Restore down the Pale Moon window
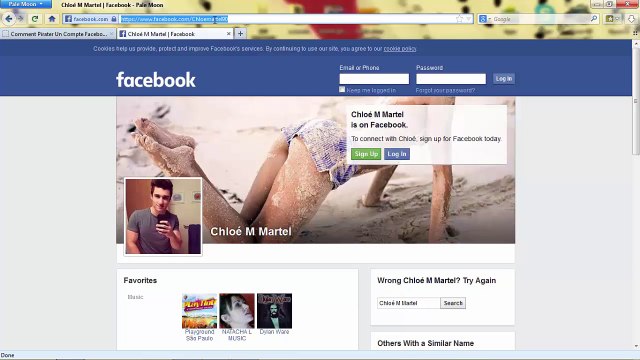640x360 pixels. click(x=610, y=4)
